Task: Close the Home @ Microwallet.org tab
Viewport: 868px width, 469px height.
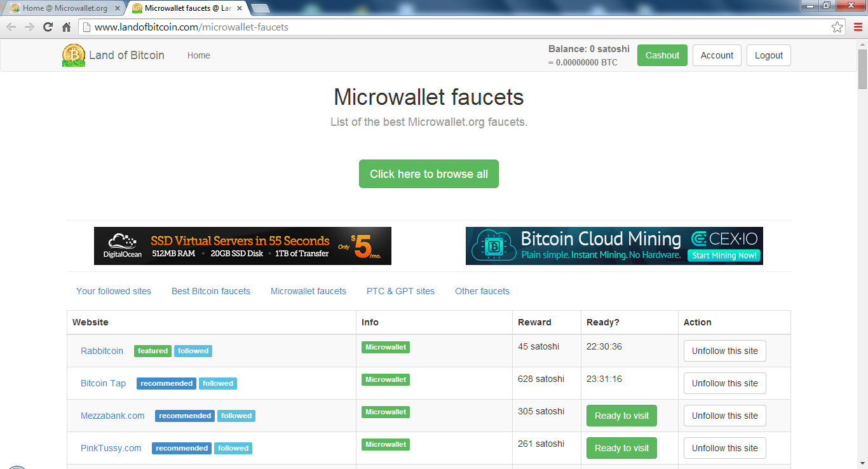Action: tap(117, 8)
